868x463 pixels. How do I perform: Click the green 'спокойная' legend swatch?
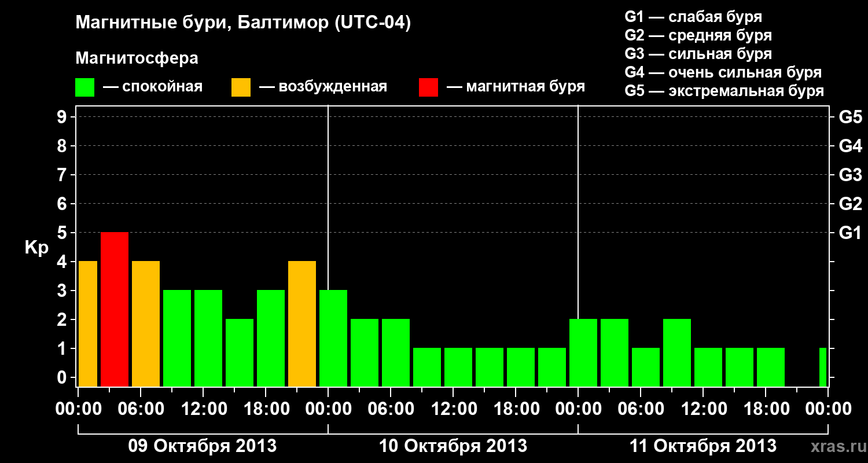tap(85, 87)
